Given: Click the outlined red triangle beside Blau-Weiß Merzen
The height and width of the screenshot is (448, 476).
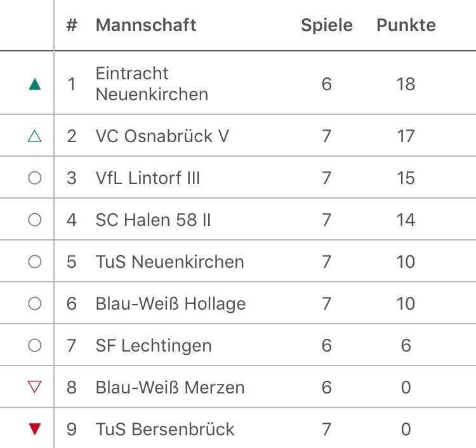Looking at the screenshot, I should [x=35, y=387].
